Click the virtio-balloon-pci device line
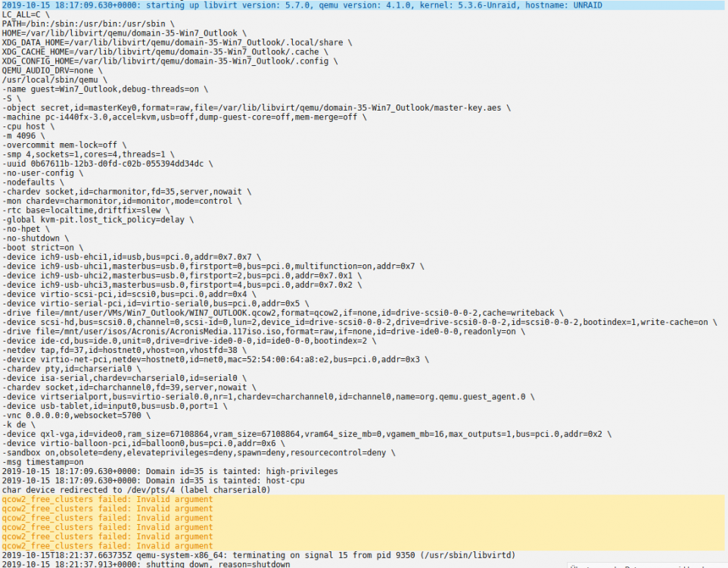728x568 pixels. pyautogui.click(x=144, y=442)
